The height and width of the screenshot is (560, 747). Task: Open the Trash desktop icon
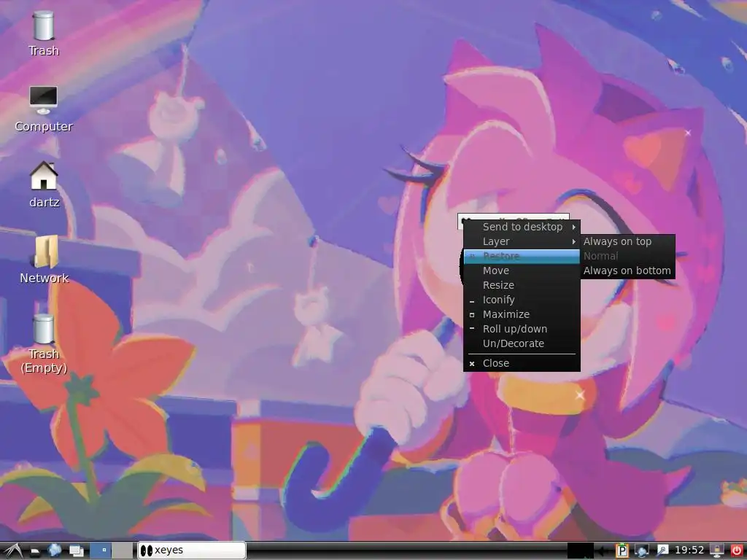point(43,34)
